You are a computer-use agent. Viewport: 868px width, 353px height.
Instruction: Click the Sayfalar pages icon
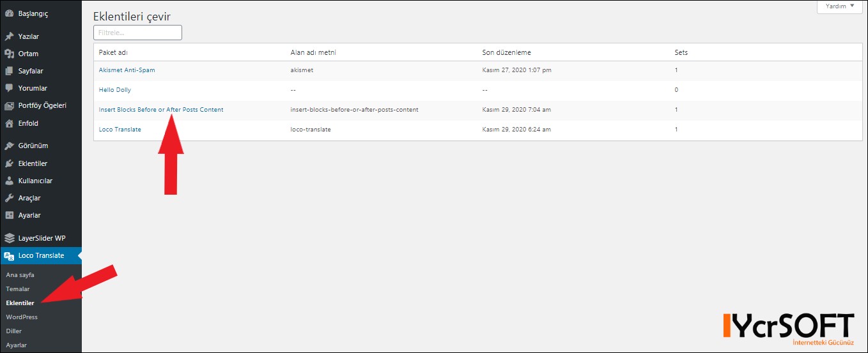click(9, 71)
